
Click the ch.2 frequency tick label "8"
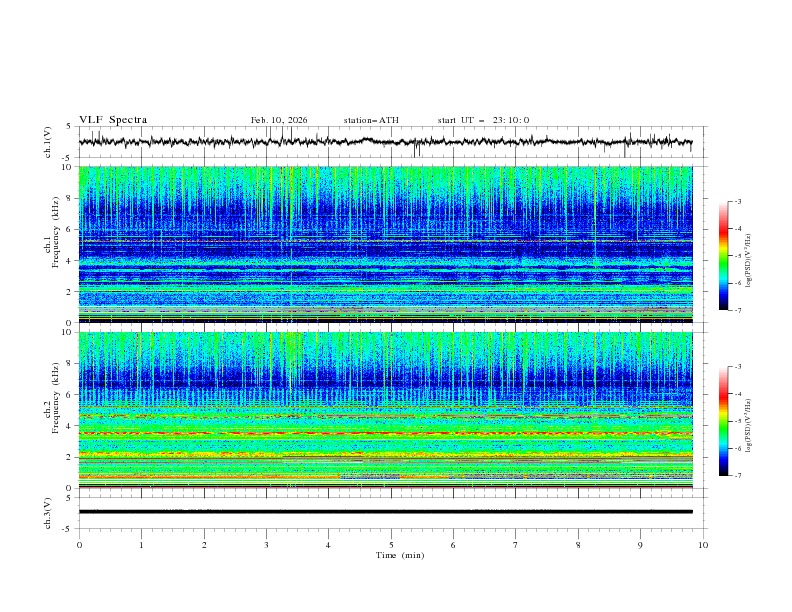click(x=70, y=364)
